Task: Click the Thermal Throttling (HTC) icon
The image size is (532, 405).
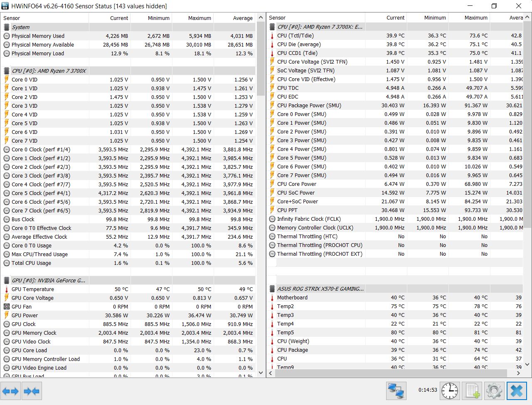Action: click(x=272, y=236)
